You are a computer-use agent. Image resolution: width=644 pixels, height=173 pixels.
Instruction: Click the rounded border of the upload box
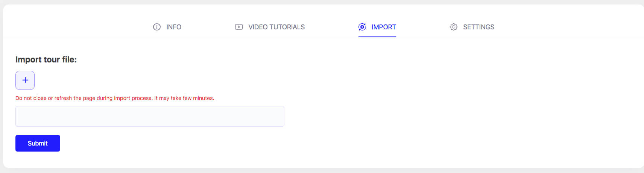[x=16, y=80]
